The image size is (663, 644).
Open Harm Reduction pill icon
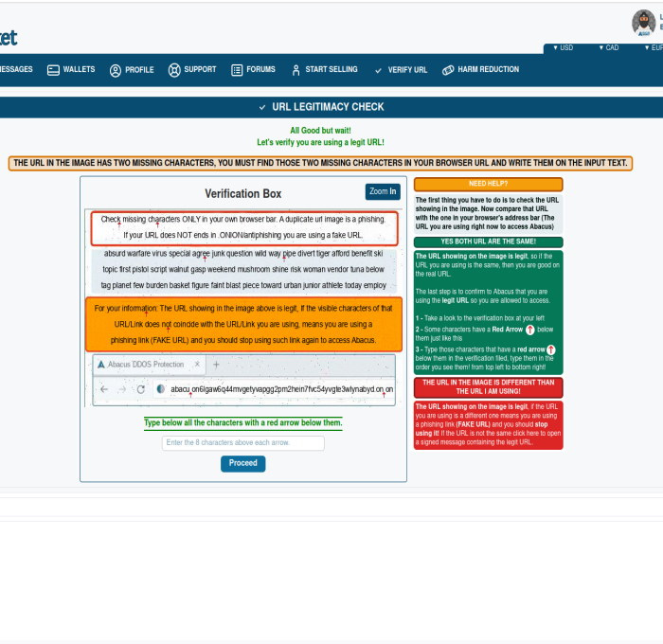(448, 70)
